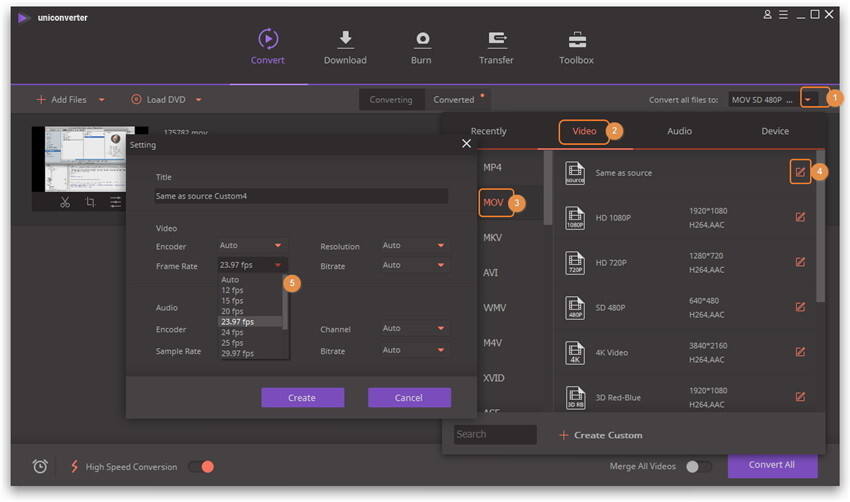Click the 4K Video file icon
This screenshot has width=850, height=502.
575,353
